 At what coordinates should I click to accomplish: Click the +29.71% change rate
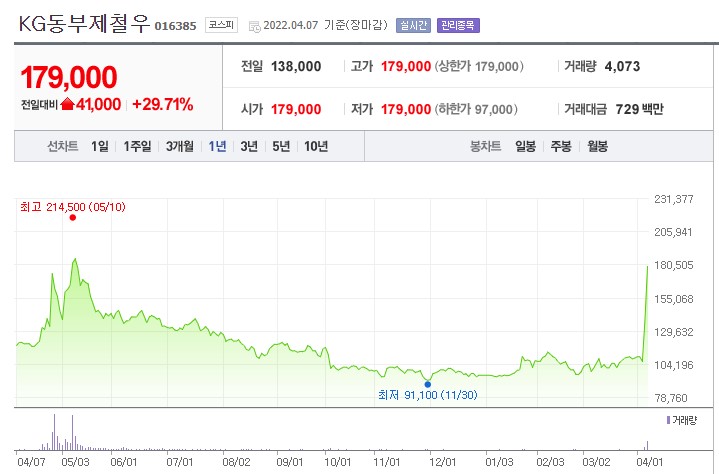tap(163, 105)
